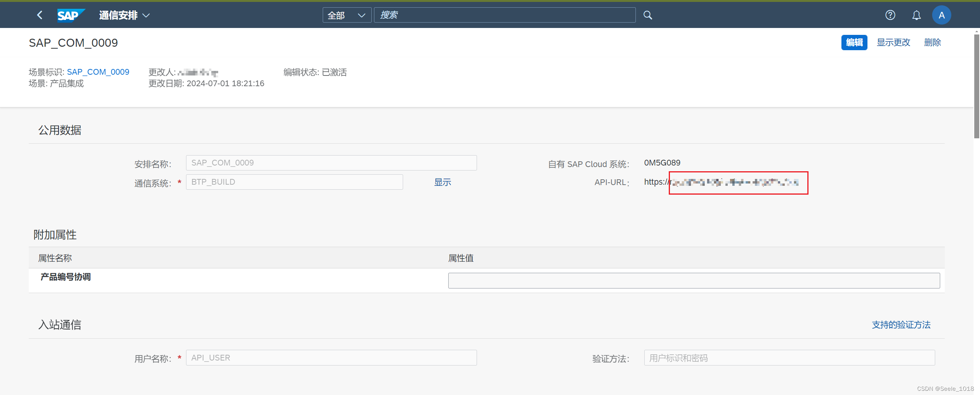Click the 验证方法 field 用户标识和密码

pyautogui.click(x=789, y=358)
